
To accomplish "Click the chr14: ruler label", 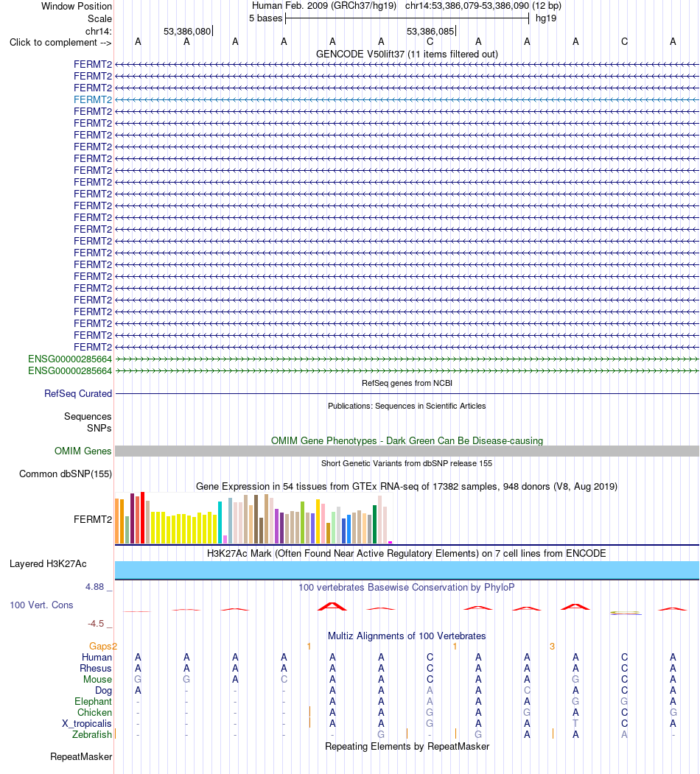I will 98,31.
